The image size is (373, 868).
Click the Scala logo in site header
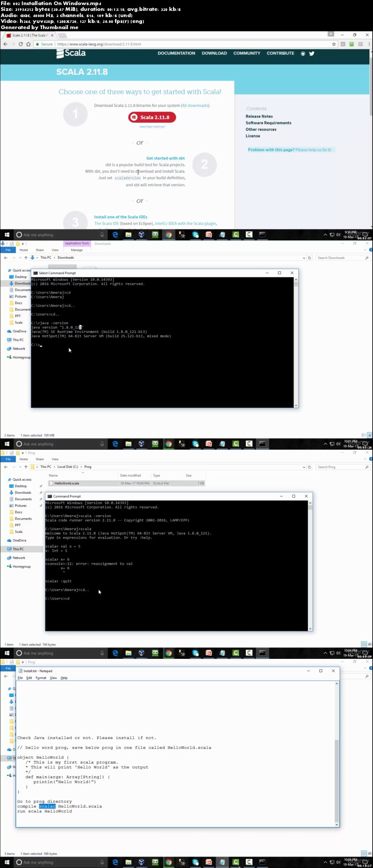(71, 53)
